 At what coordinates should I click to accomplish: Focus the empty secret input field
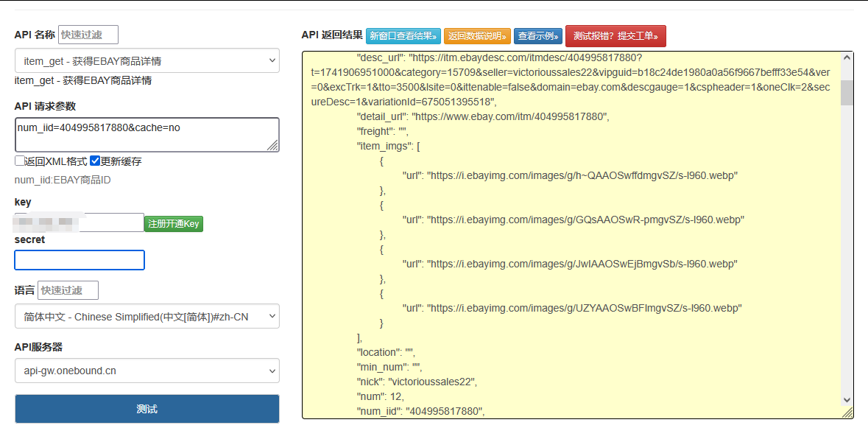(79, 260)
